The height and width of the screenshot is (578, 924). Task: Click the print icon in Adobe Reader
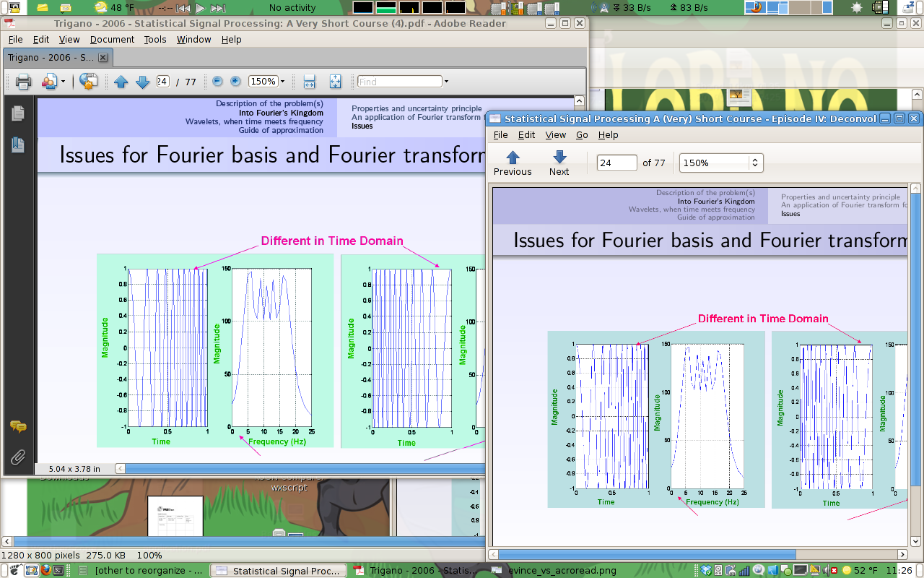[x=23, y=82]
